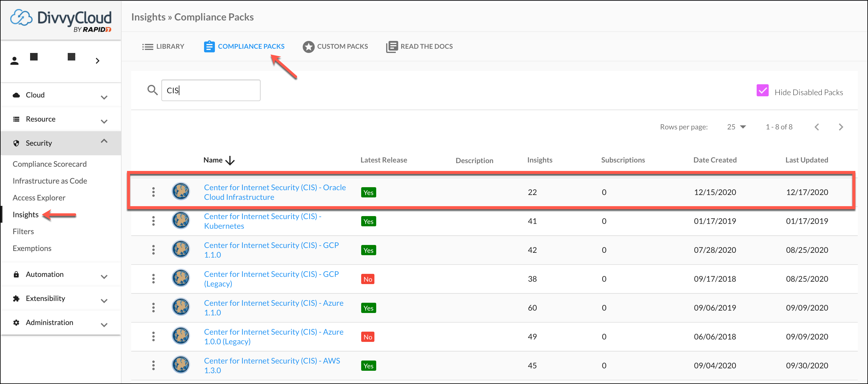This screenshot has width=868, height=384.
Task: Expand the Extensibility menu section
Action: coord(61,299)
